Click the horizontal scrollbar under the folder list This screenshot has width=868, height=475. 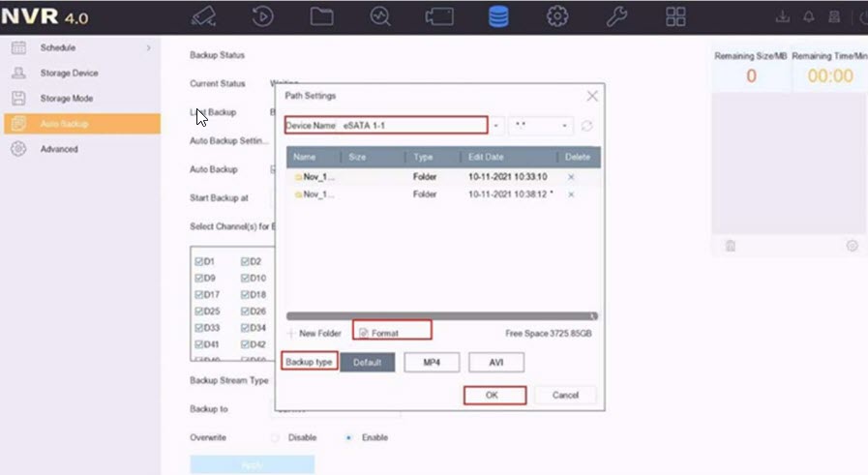point(440,315)
